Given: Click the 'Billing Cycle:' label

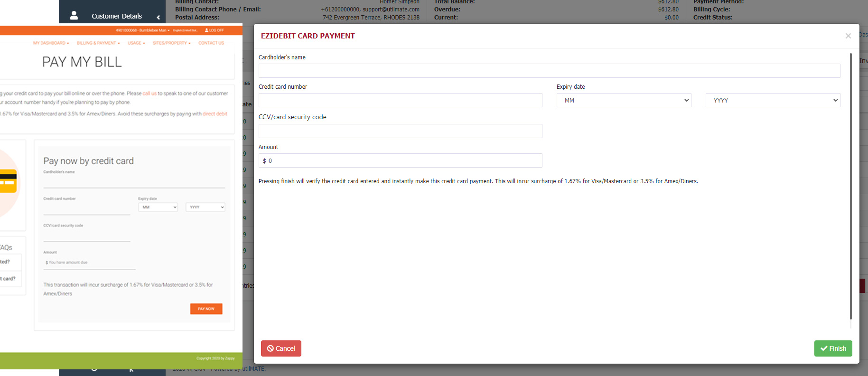Looking at the screenshot, I should coord(711,9).
